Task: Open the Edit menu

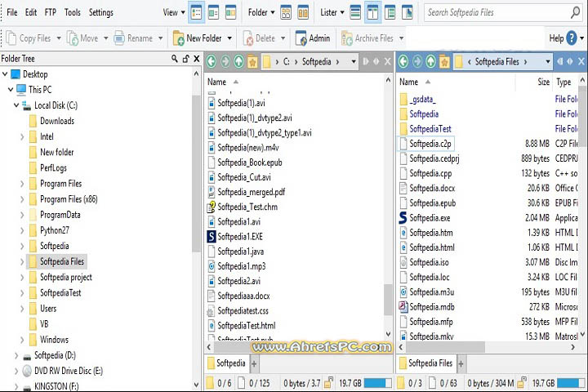Action: coord(31,12)
